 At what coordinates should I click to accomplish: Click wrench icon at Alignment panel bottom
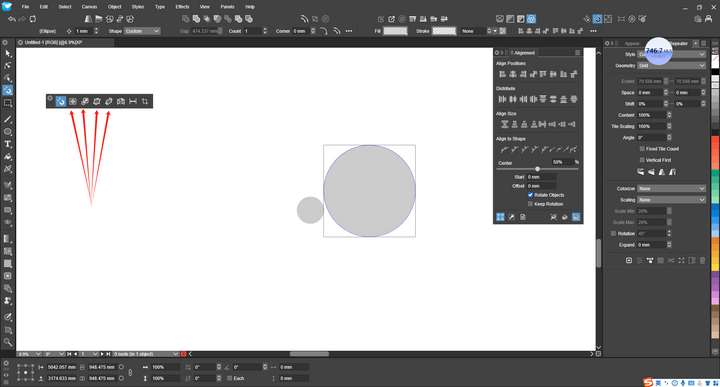pos(511,217)
